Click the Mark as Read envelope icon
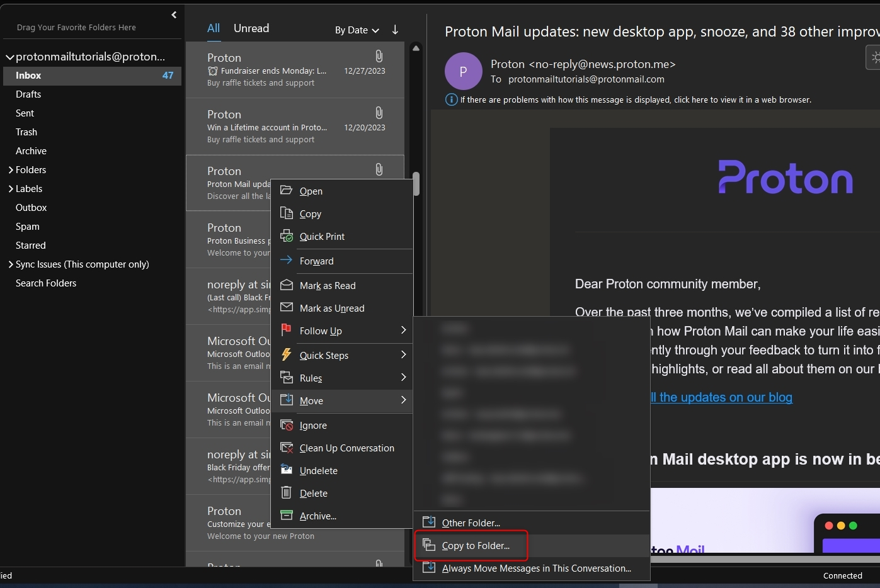 tap(286, 285)
